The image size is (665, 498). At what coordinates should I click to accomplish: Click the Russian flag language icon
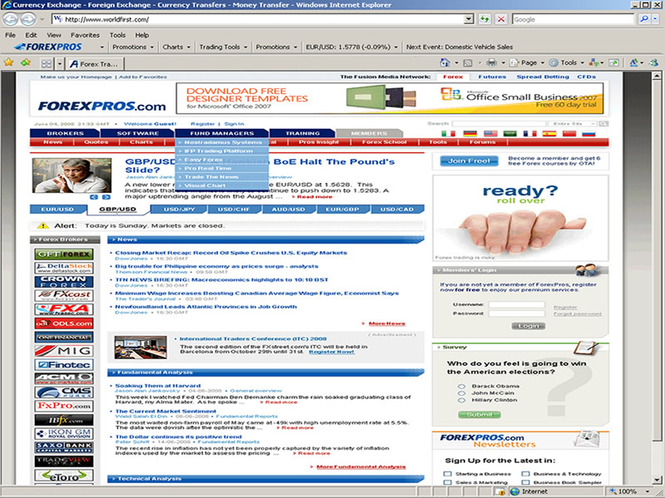(589, 134)
